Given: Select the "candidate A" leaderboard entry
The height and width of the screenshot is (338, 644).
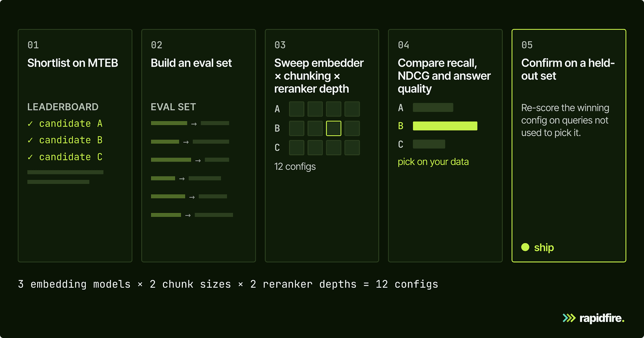Looking at the screenshot, I should click(x=71, y=124).
